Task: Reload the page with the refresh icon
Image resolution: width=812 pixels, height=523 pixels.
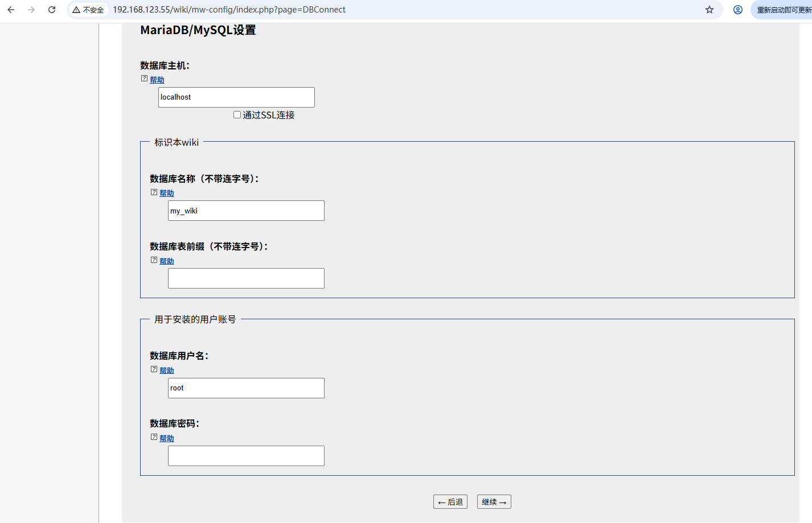Action: (52, 10)
